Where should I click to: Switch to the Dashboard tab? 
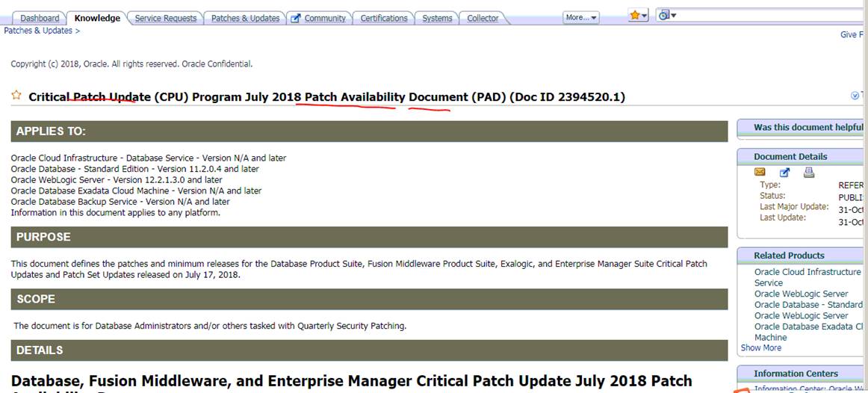click(x=40, y=18)
